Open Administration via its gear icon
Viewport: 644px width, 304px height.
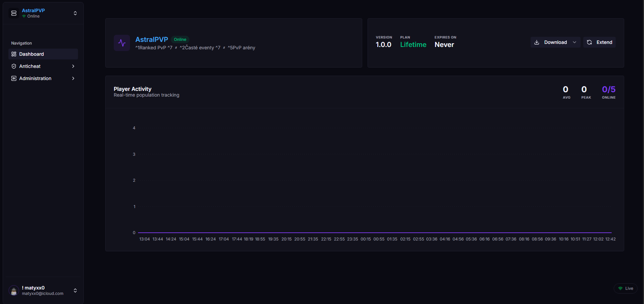[14, 78]
